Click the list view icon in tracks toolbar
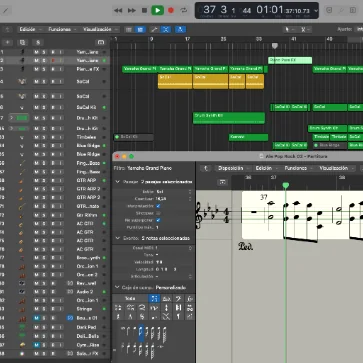This screenshot has width=363, height=363. (x=129, y=30)
